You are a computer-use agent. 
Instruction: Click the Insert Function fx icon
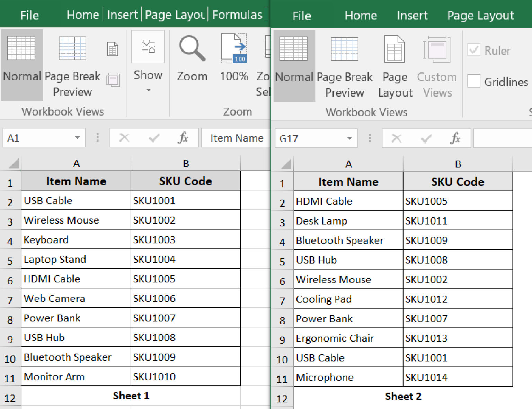(184, 138)
